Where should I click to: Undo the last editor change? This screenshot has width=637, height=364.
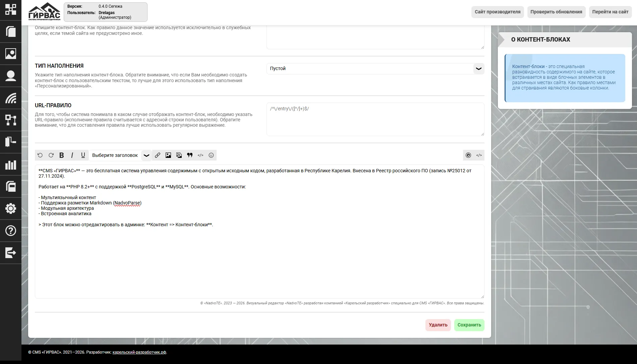point(40,155)
